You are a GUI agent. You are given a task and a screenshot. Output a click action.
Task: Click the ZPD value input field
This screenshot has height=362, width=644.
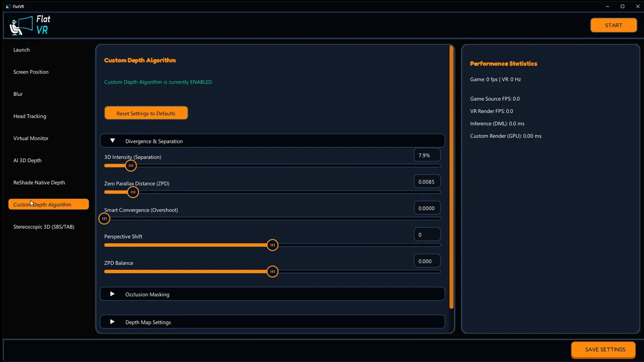(427, 182)
